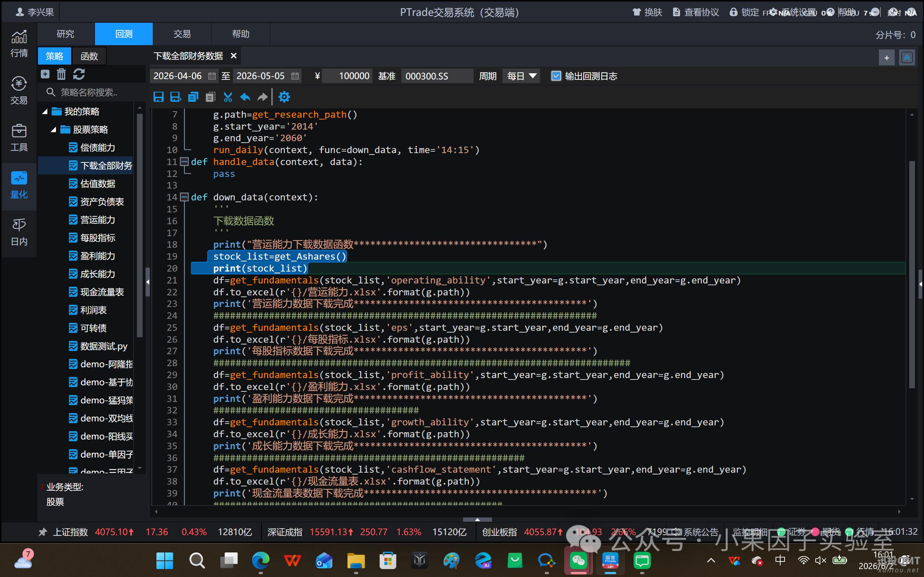This screenshot has width=924, height=577.
Task: Open the 现金流量表 strategy
Action: point(96,292)
